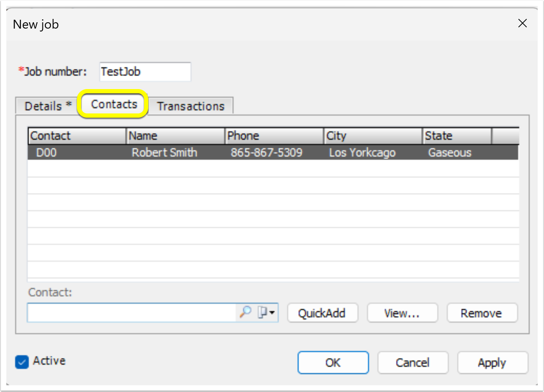The width and height of the screenshot is (544, 392).
Task: Close the New job window
Action: tap(522, 24)
